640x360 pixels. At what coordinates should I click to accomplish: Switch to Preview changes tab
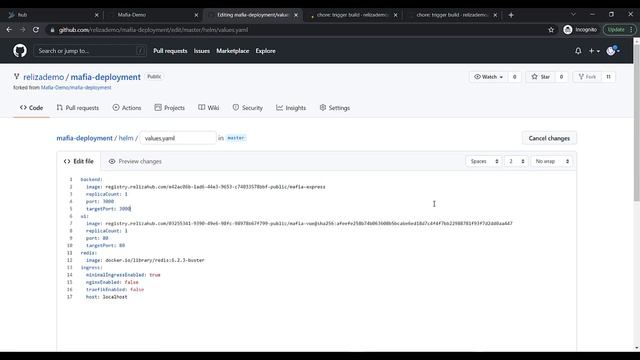[x=135, y=161]
